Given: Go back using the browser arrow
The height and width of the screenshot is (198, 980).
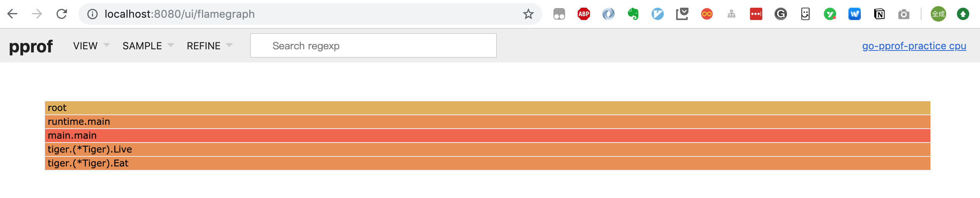Looking at the screenshot, I should [x=12, y=14].
